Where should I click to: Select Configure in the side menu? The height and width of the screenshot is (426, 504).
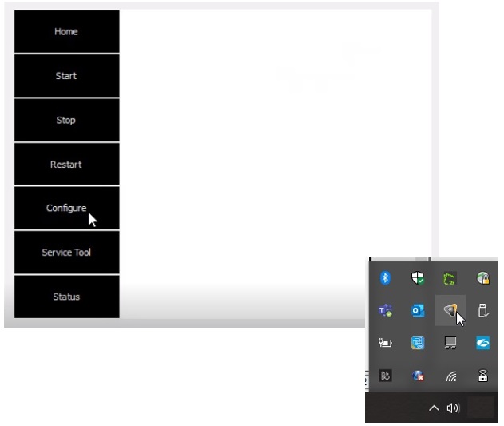pyautogui.click(x=66, y=209)
